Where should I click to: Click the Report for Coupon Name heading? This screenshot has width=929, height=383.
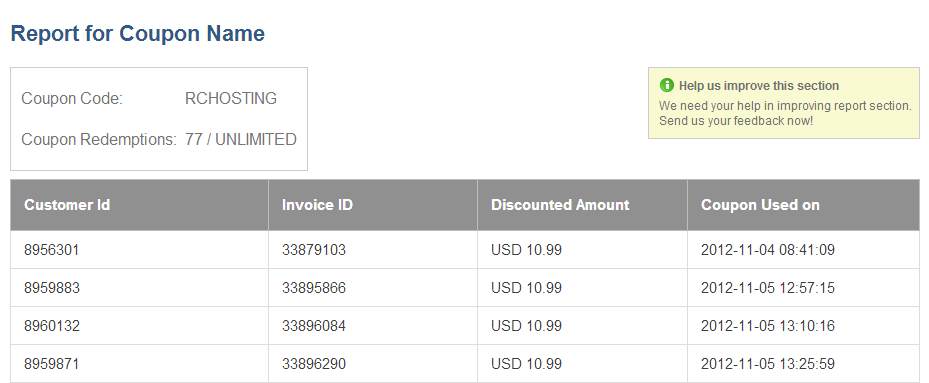137,33
